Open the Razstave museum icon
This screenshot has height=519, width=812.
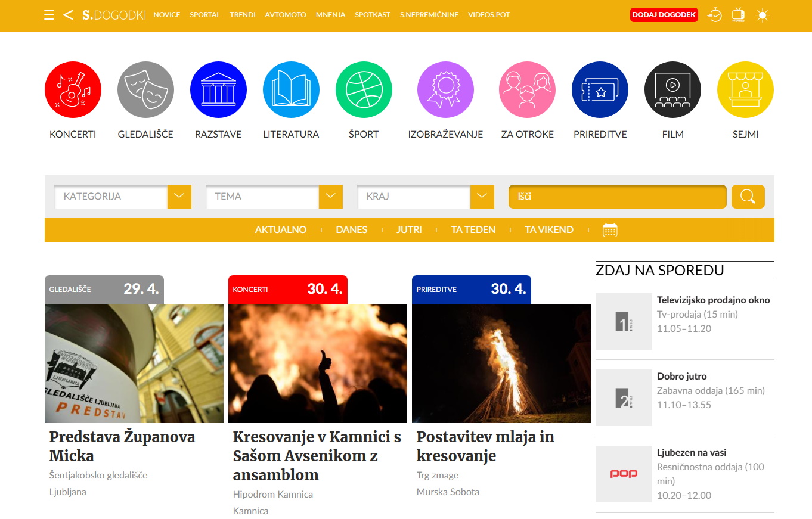click(x=218, y=90)
